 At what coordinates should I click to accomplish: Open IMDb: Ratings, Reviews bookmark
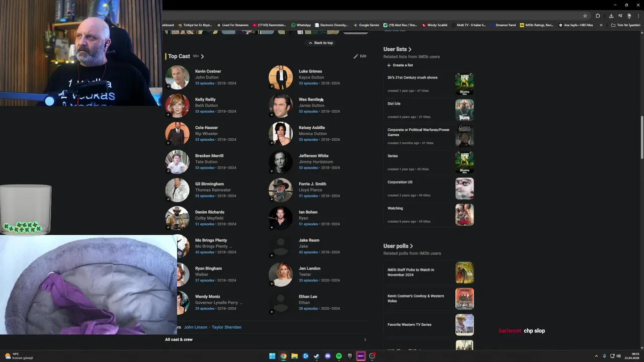tap(537, 25)
